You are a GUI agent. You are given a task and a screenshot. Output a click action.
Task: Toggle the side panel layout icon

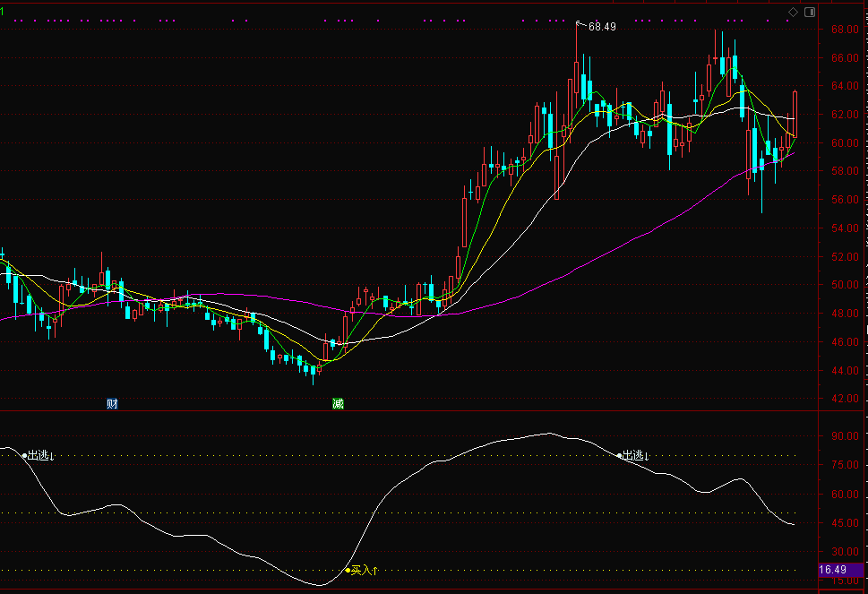click(809, 13)
